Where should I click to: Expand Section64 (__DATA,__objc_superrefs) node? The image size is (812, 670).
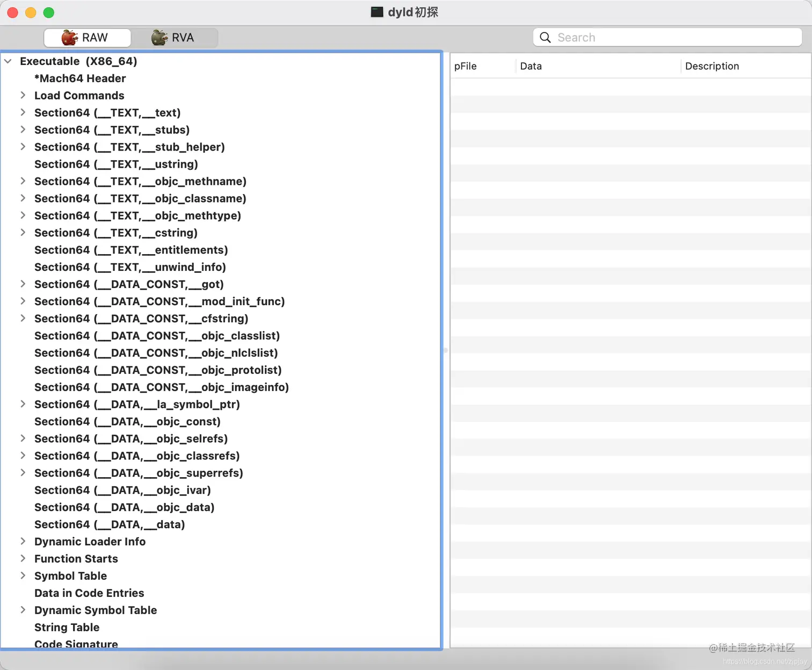[23, 473]
